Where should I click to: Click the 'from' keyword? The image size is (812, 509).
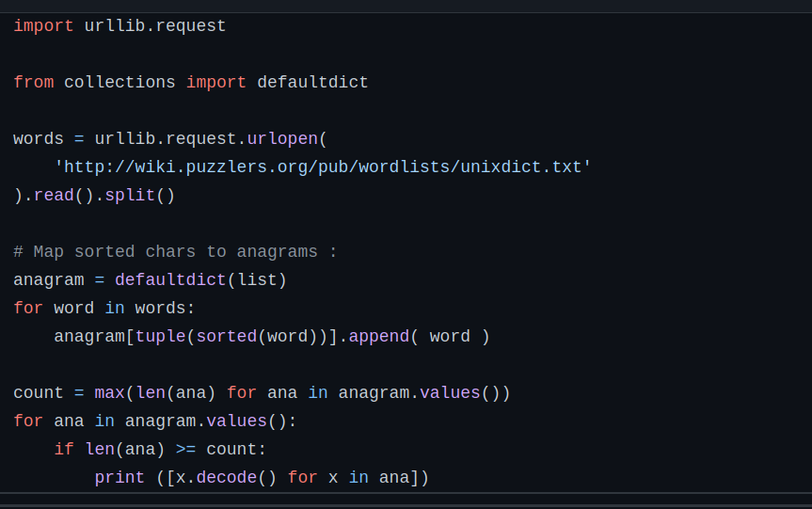click(33, 83)
